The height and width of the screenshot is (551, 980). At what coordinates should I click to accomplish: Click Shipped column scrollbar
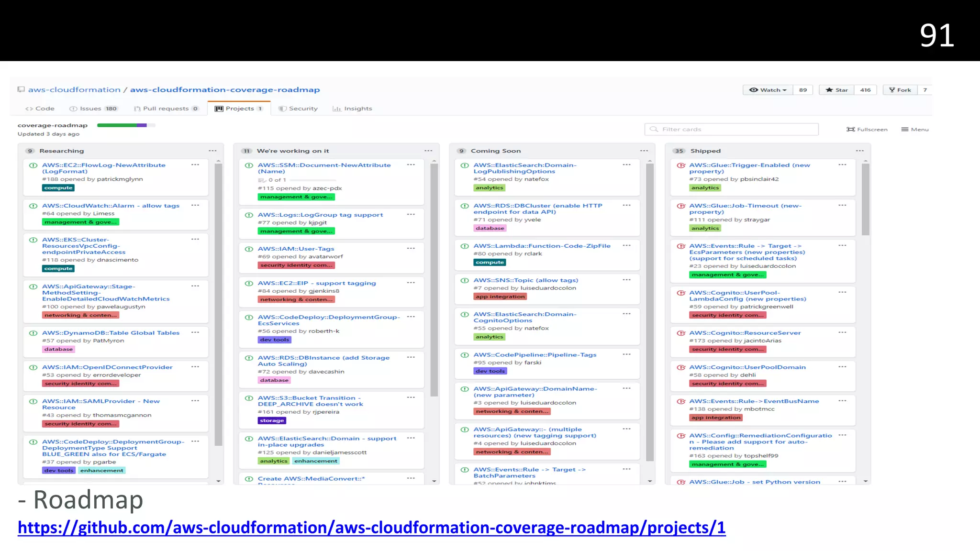[x=866, y=199]
